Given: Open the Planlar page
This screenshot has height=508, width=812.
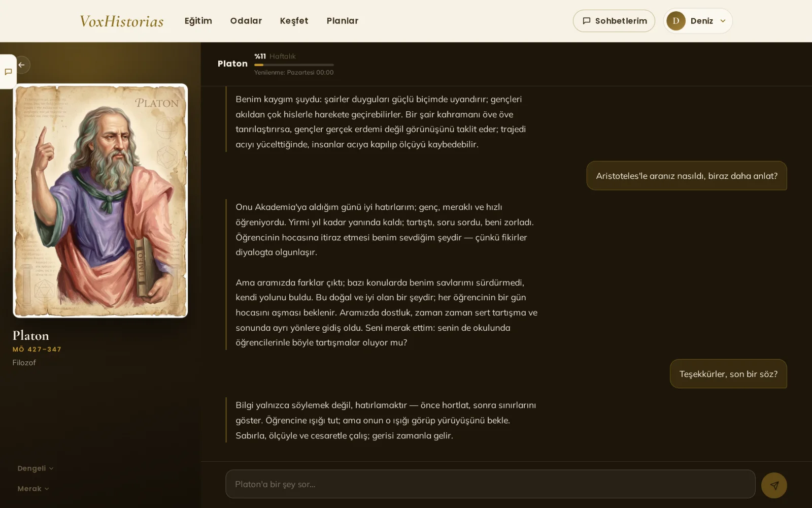Looking at the screenshot, I should pos(343,21).
